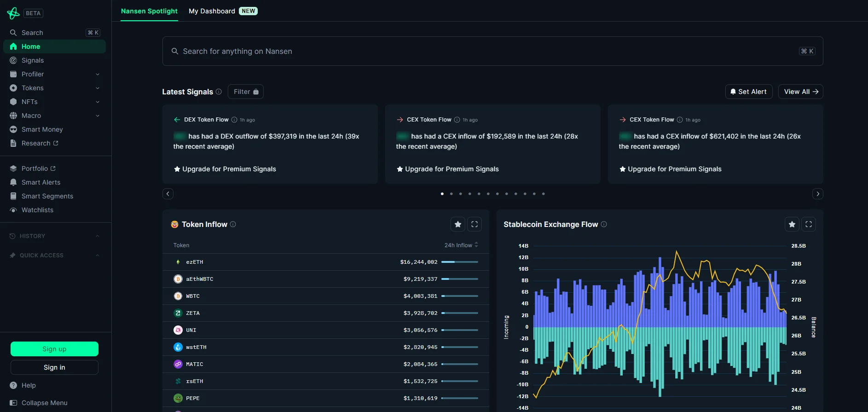Click the NFTs hexagon icon
The height and width of the screenshot is (412, 868).
[13, 102]
